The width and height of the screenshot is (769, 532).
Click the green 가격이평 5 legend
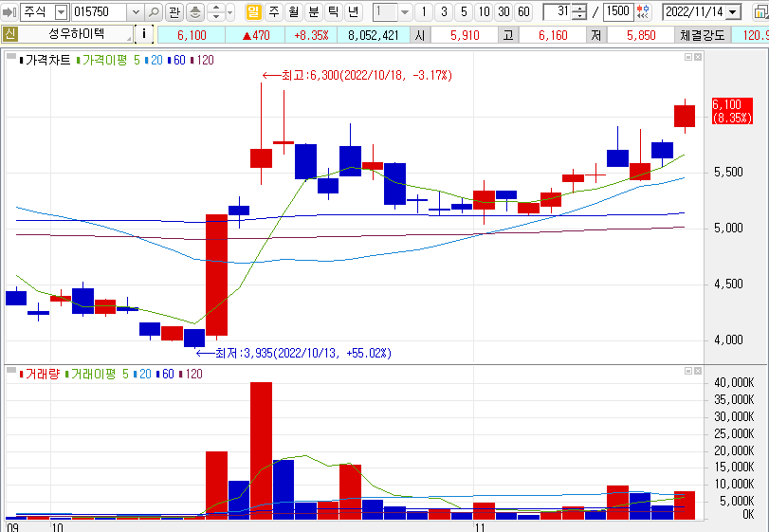108,61
